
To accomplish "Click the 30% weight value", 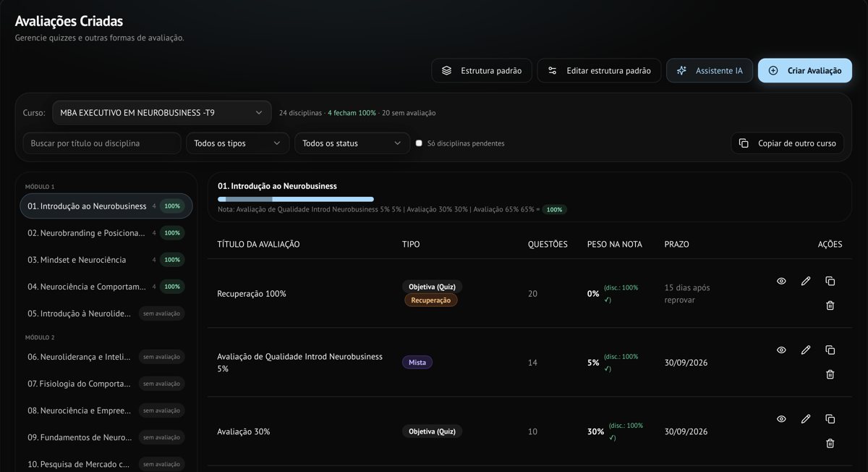I will (595, 431).
